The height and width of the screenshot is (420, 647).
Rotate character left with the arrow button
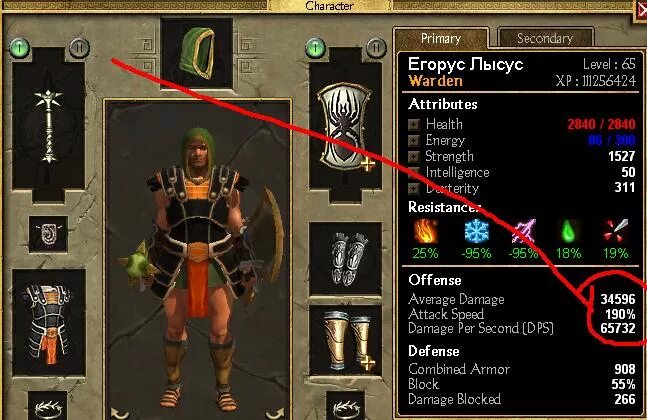point(118,413)
